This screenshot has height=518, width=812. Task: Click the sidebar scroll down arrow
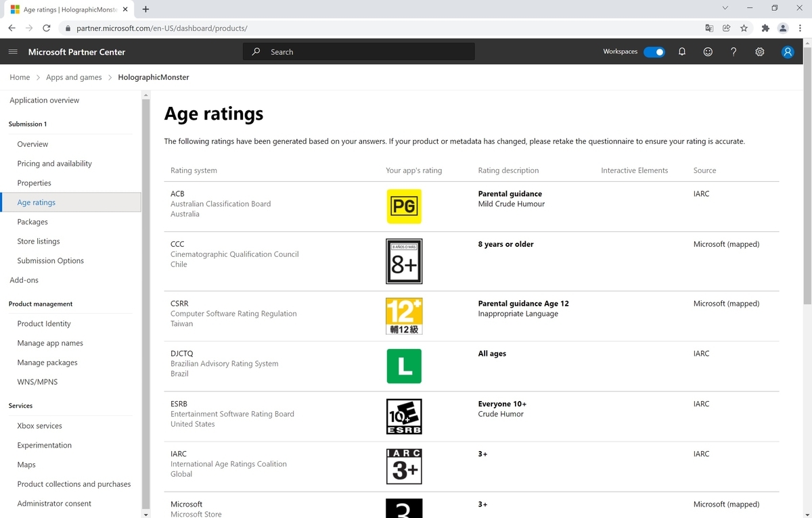[145, 514]
